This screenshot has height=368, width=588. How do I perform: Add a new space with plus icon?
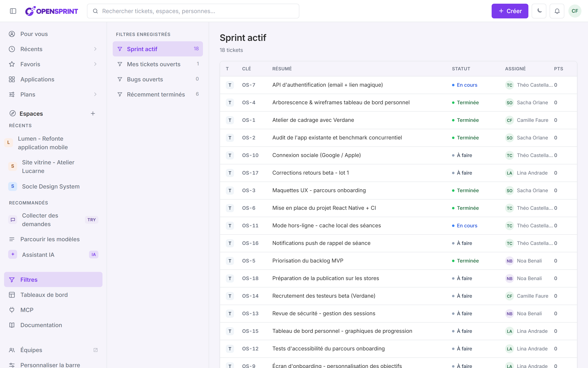(93, 113)
